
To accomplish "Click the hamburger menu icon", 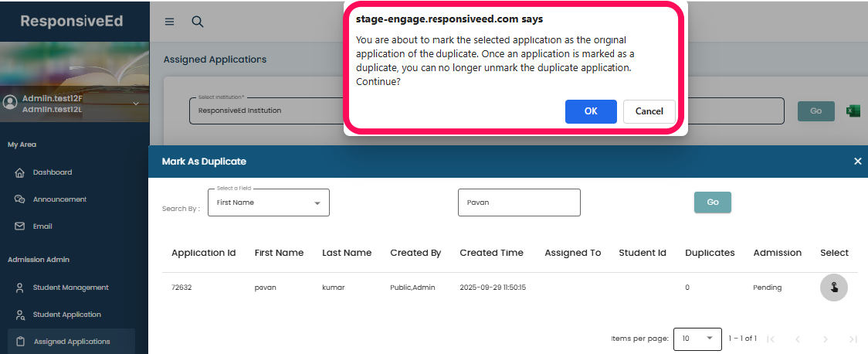I will (x=170, y=22).
